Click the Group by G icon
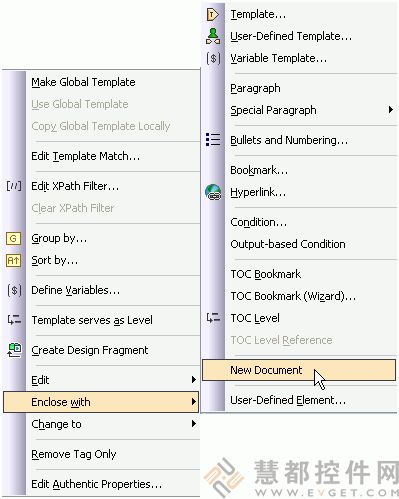Image resolution: width=399 pixels, height=499 pixels. (13, 238)
